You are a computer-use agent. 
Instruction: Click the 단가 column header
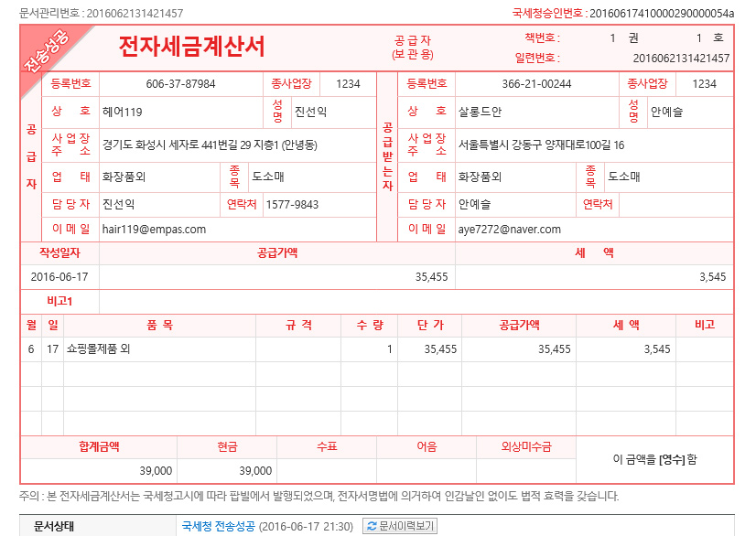430,326
